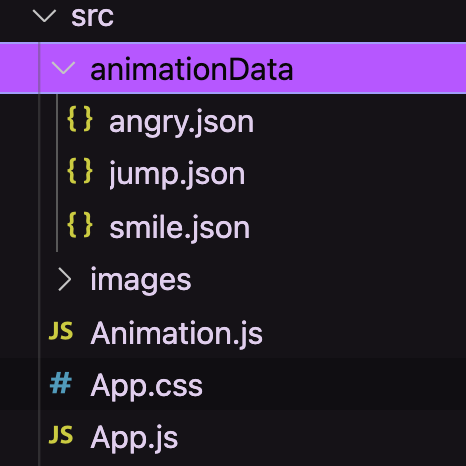
Task: Click the JSON braces icon for angry.json
Action: pyautogui.click(x=80, y=119)
